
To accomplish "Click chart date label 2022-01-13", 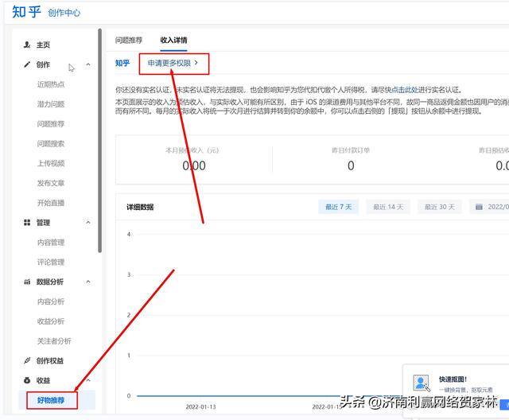I will click(200, 407).
